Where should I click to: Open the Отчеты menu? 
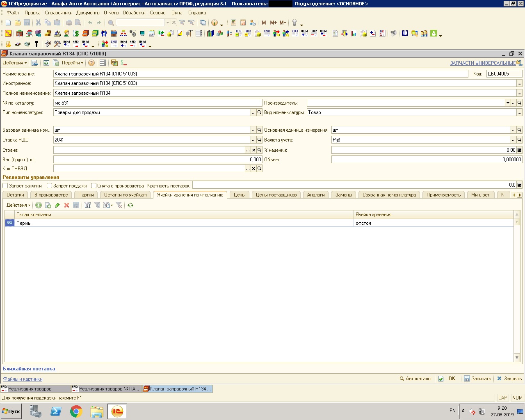(x=112, y=13)
